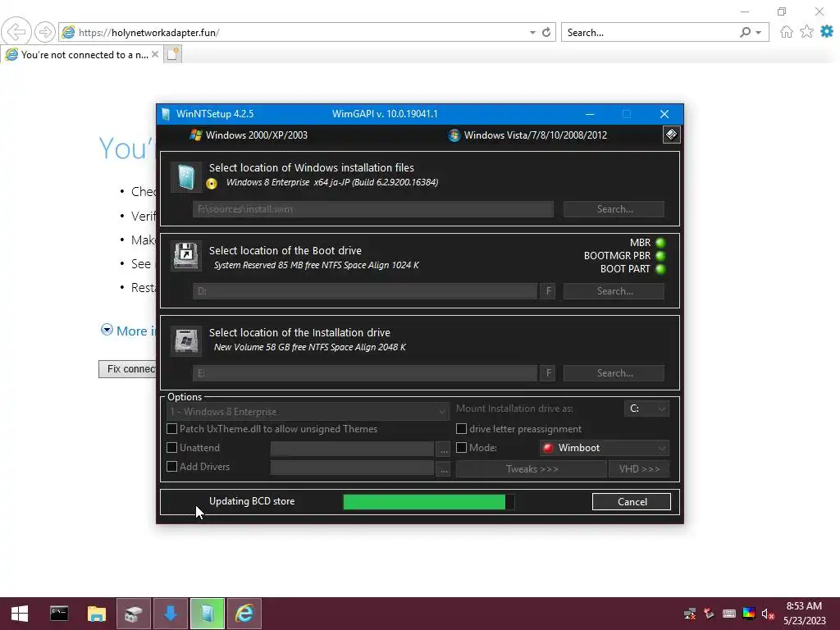Open Internet Explorer Tools gear
The width and height of the screenshot is (840, 630).
(x=827, y=32)
